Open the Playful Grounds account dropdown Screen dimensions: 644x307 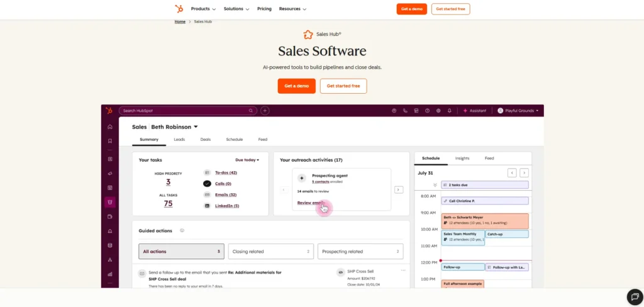(518, 111)
